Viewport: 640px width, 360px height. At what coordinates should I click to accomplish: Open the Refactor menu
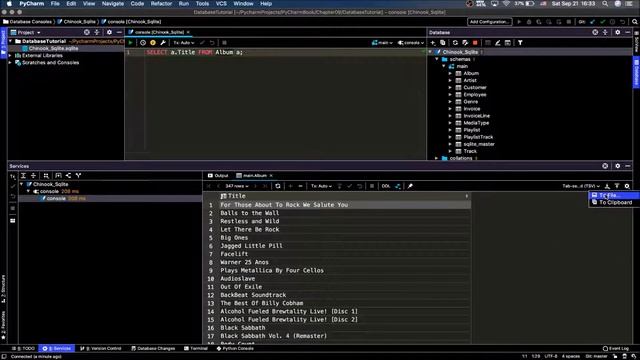(161, 4)
